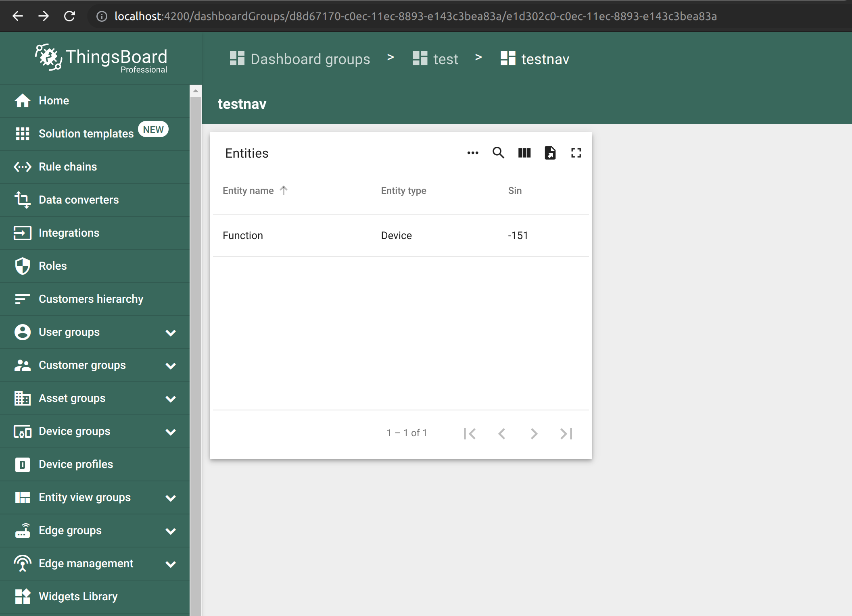This screenshot has height=616, width=852.
Task: Expand Device groups chevron
Action: (x=171, y=432)
